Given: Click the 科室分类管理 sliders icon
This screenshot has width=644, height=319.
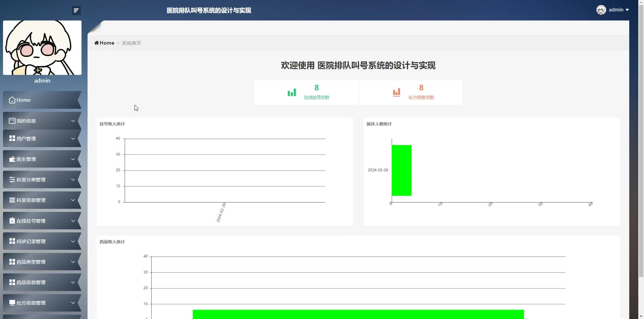Looking at the screenshot, I should (12, 180).
